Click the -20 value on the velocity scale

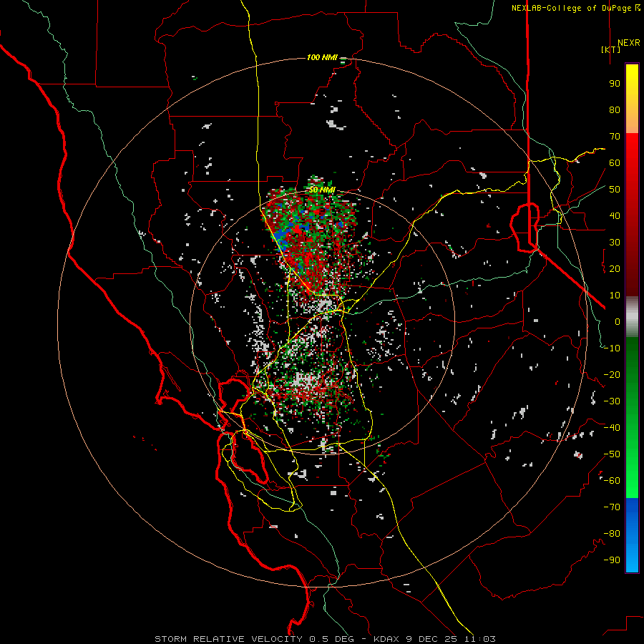point(612,374)
